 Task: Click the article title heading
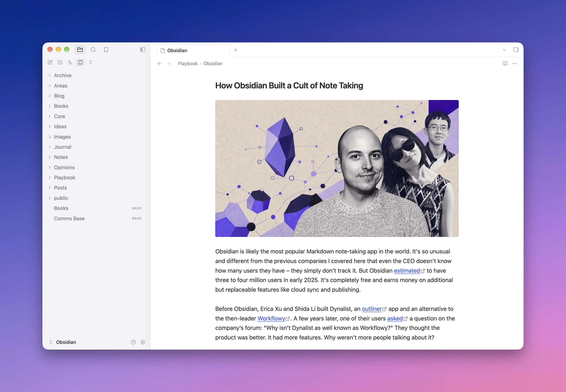[289, 86]
